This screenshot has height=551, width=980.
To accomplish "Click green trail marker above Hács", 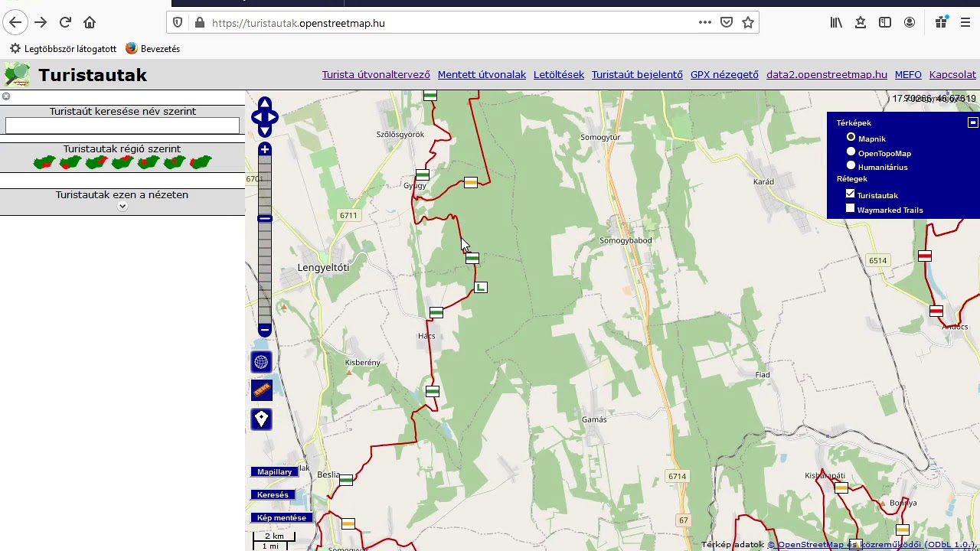I will pos(436,312).
